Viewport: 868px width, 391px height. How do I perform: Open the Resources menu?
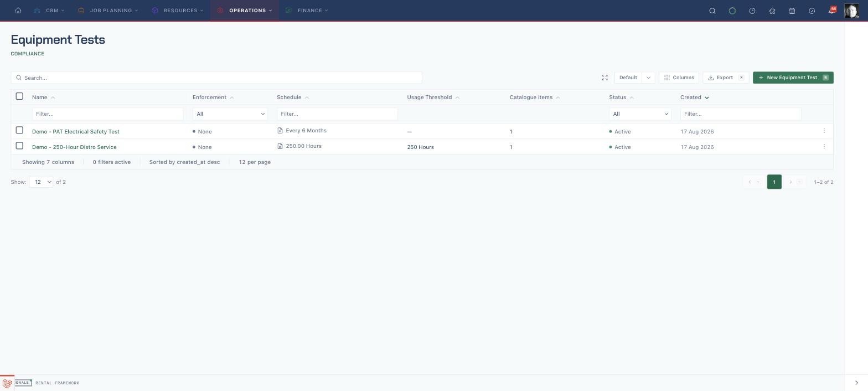click(x=178, y=11)
